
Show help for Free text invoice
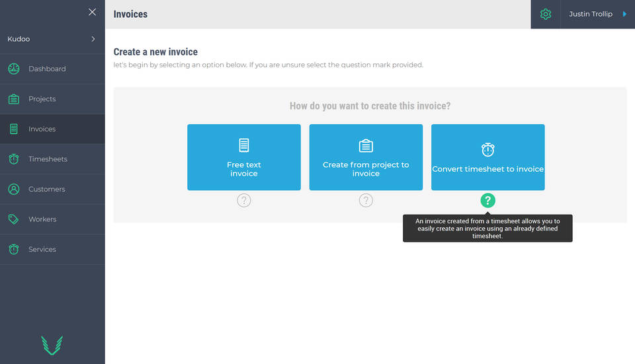point(244,200)
